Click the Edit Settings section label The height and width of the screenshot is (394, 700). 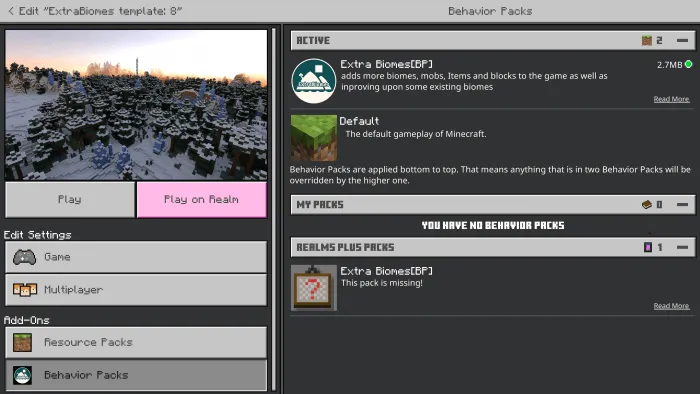pos(38,235)
